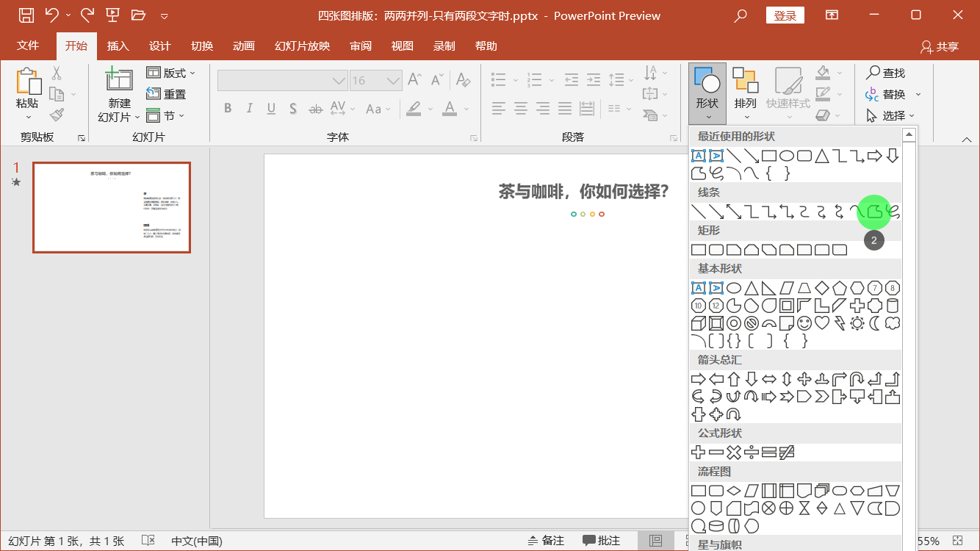The height and width of the screenshot is (551, 980).
Task: Start slideshow from beginning icon in title bar
Action: (x=112, y=15)
